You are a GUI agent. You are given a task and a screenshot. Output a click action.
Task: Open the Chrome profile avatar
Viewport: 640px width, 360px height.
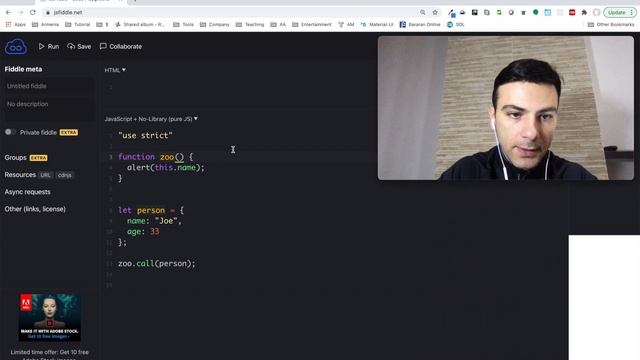pyautogui.click(x=596, y=13)
